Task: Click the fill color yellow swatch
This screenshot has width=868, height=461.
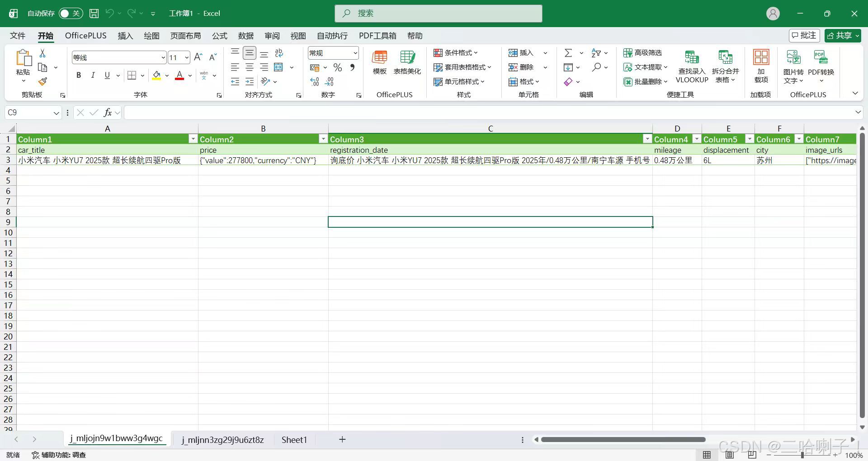Action: click(156, 75)
